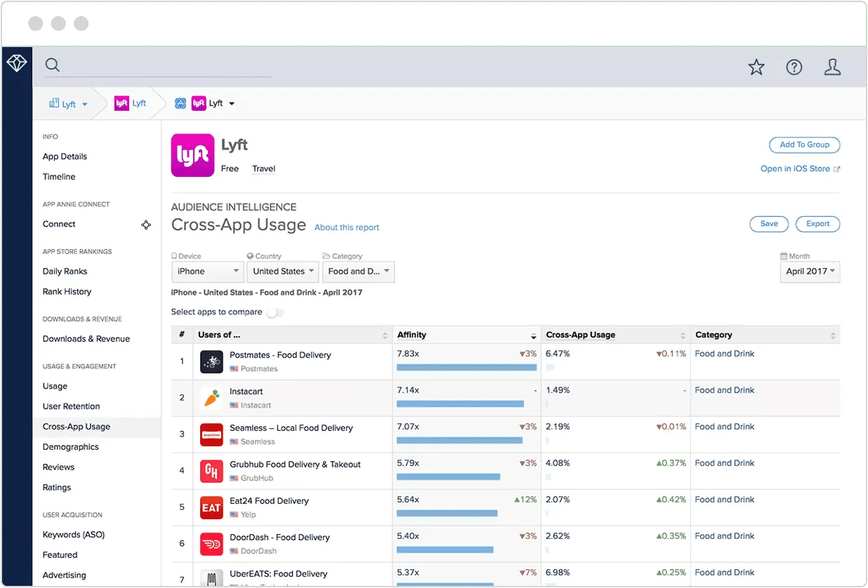
Task: Open Advertising in sidebar
Action: 64,575
